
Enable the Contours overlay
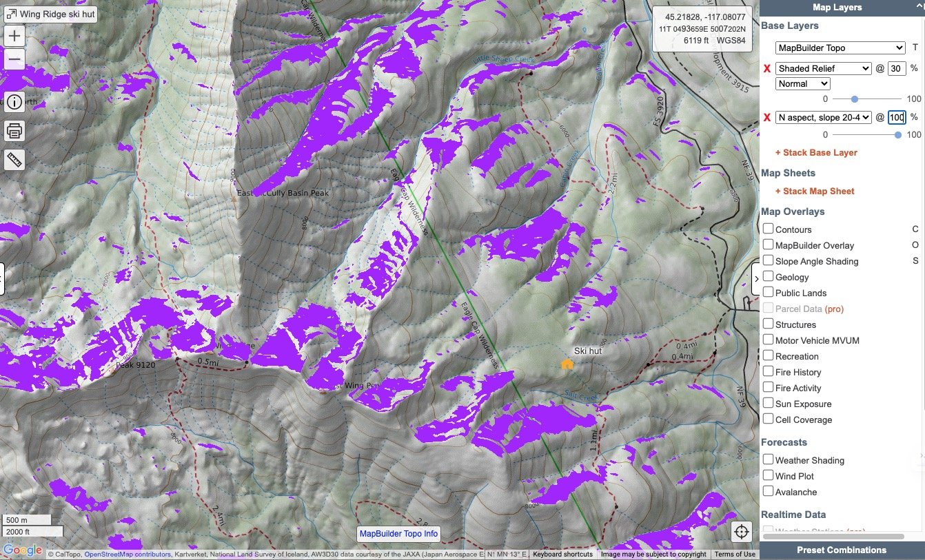pyautogui.click(x=768, y=229)
